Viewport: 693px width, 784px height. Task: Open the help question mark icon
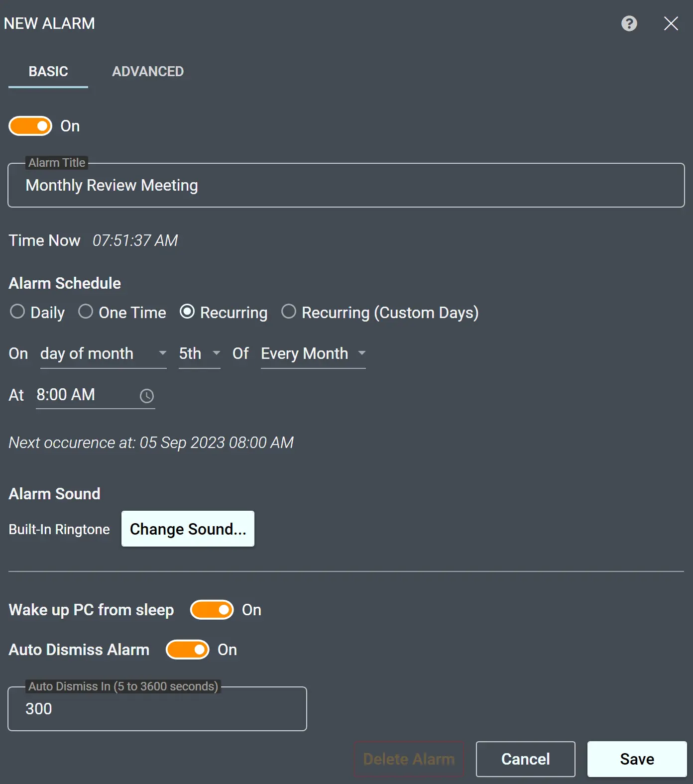[x=629, y=23]
